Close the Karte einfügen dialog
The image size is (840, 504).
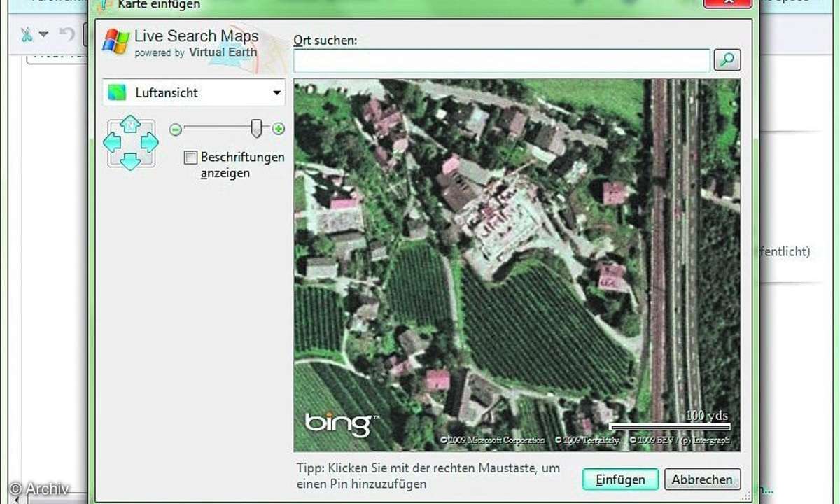[x=727, y=3]
